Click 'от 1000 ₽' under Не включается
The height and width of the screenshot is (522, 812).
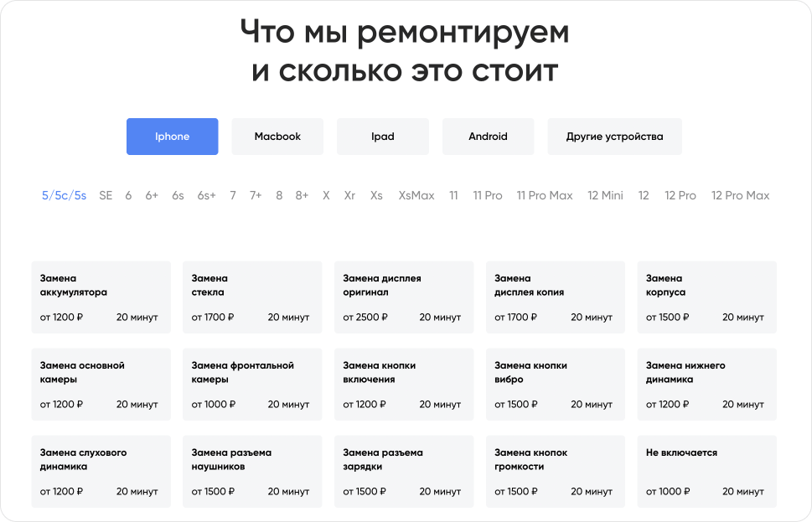point(668,491)
